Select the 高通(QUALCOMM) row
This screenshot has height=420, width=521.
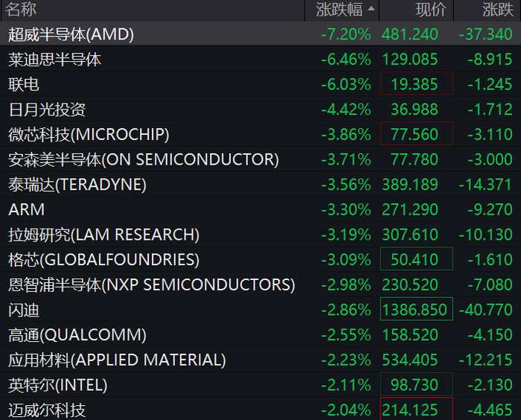click(x=260, y=334)
